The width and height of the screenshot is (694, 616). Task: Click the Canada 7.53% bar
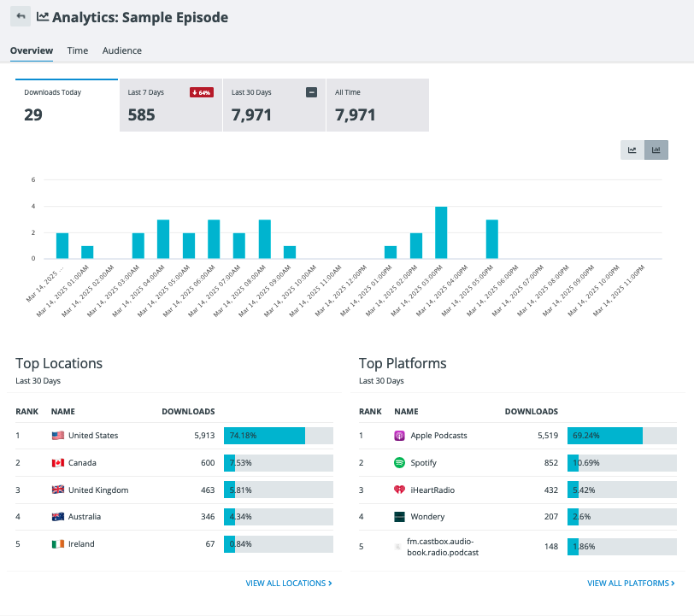click(279, 463)
